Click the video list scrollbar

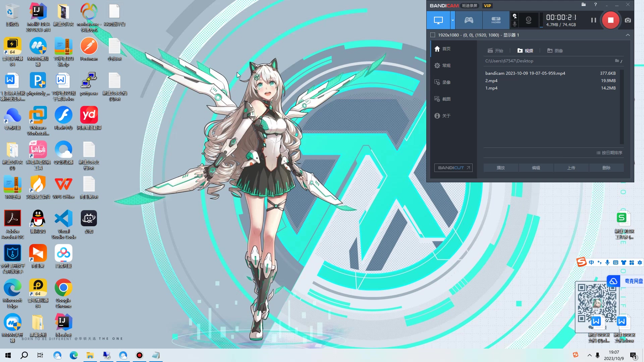click(622, 107)
